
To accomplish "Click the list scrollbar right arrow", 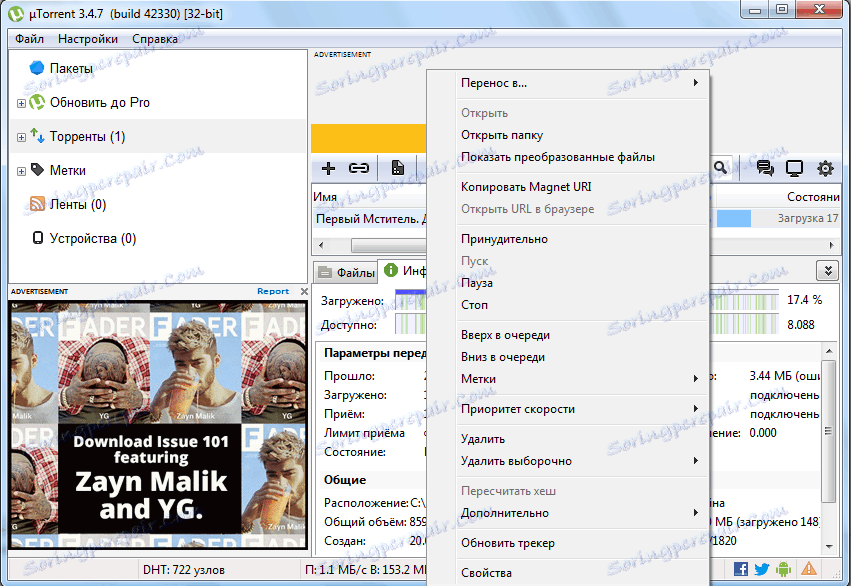I will pos(831,245).
